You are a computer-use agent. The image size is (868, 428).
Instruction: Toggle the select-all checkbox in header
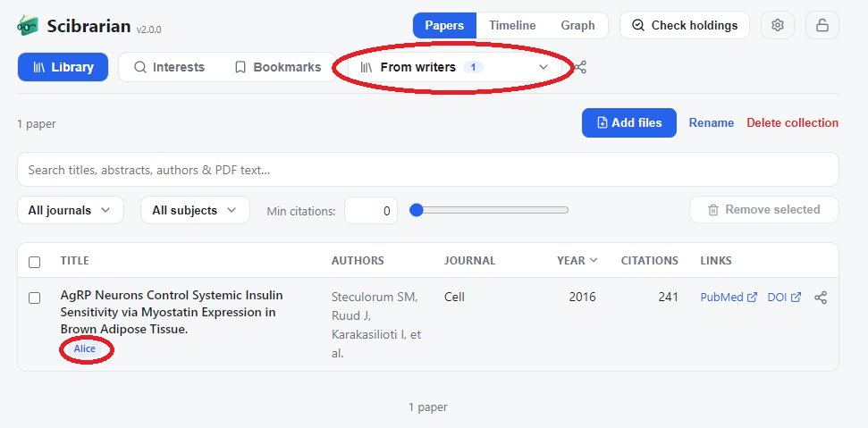(x=34, y=262)
